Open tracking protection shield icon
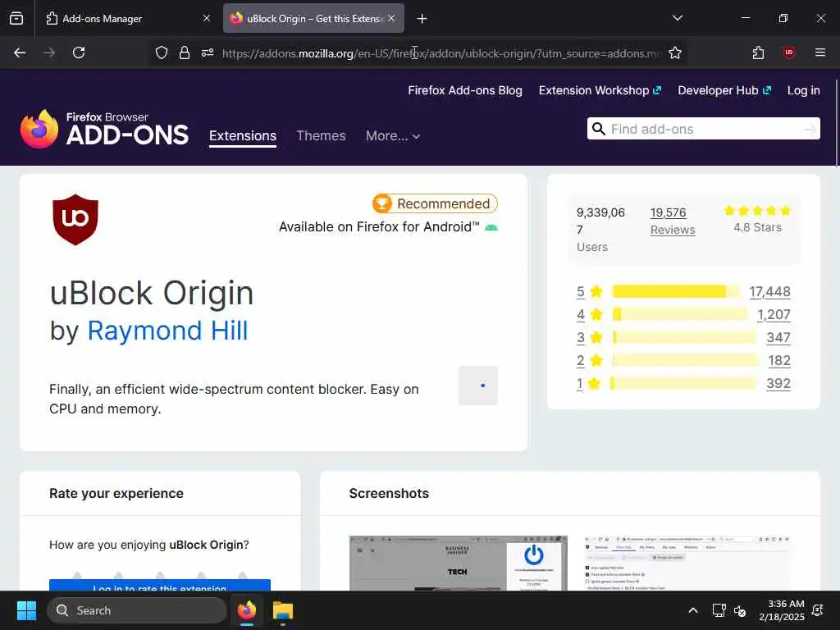The image size is (840, 630). point(162,53)
